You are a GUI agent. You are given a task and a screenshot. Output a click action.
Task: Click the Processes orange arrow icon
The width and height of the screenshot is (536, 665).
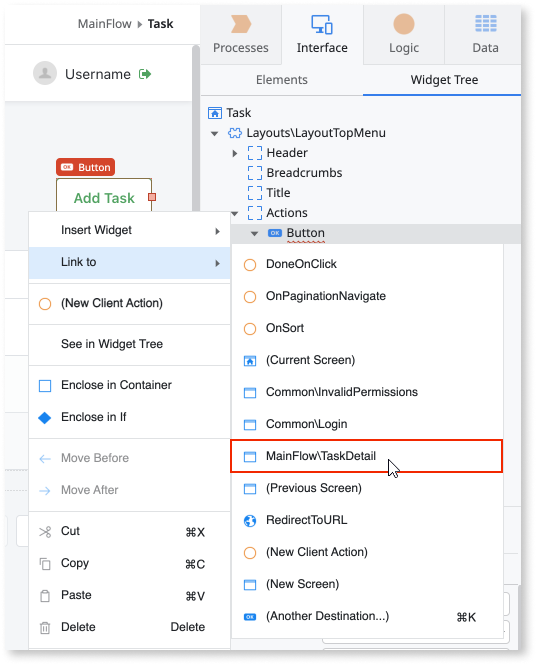tap(241, 24)
